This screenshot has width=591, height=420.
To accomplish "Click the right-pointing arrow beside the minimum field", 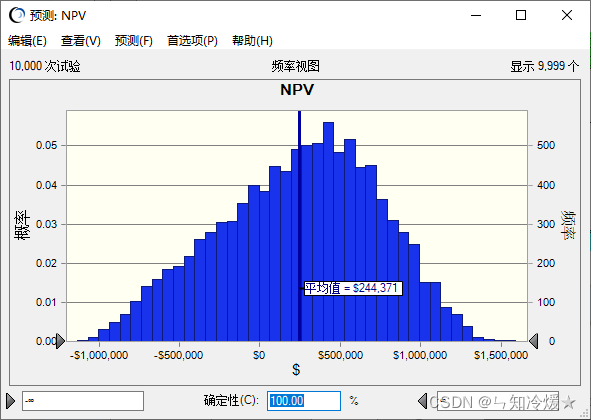I will (11, 401).
